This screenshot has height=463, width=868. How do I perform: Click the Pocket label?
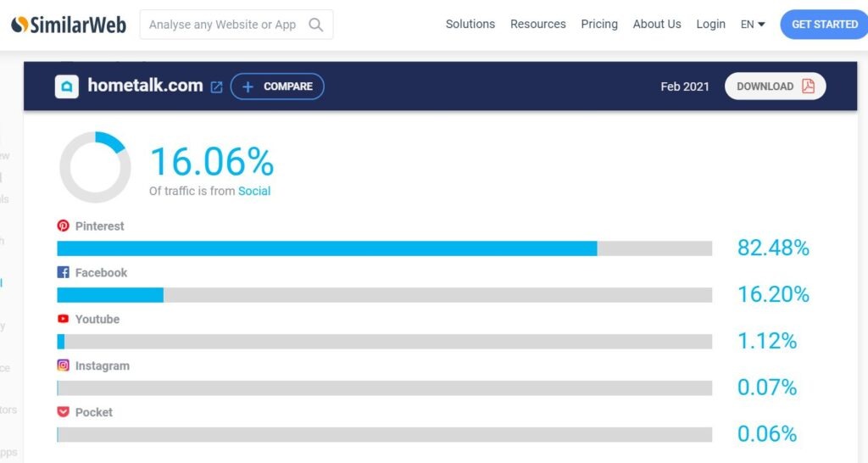94,412
